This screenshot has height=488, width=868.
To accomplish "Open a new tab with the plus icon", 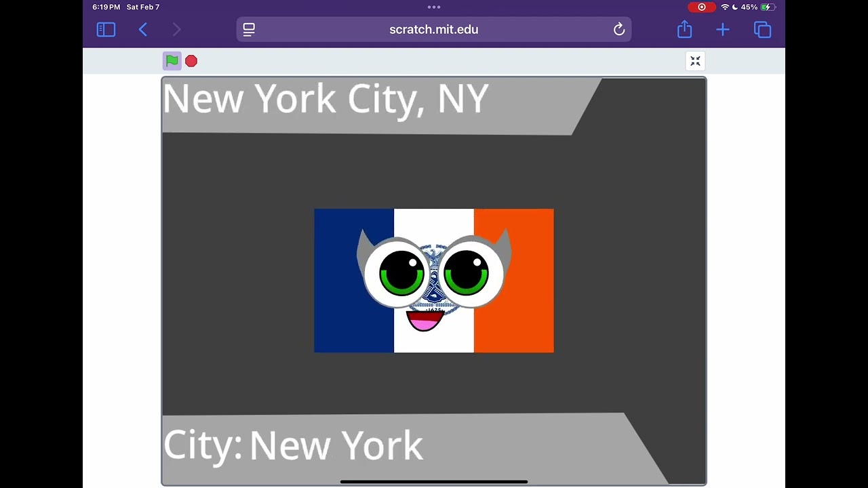I will point(723,30).
